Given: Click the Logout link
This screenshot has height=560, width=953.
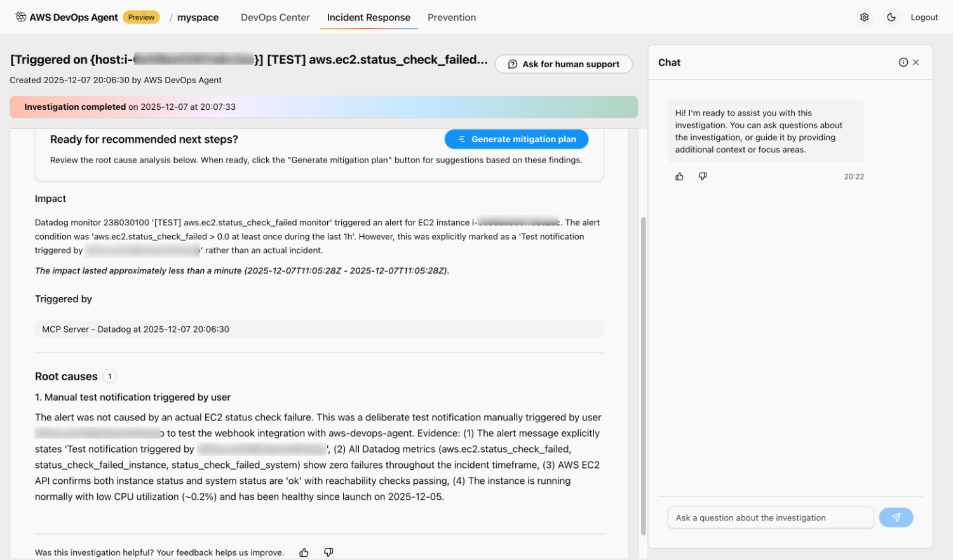Looking at the screenshot, I should click(x=924, y=17).
